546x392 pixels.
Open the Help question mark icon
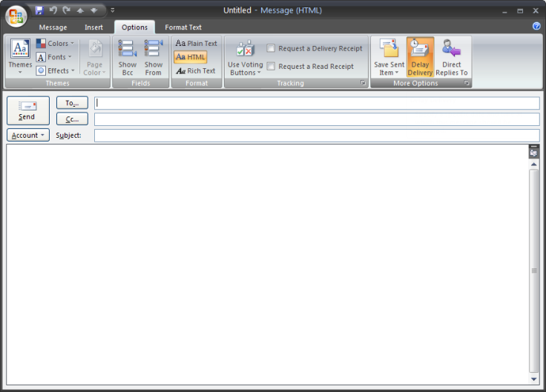pyautogui.click(x=536, y=26)
